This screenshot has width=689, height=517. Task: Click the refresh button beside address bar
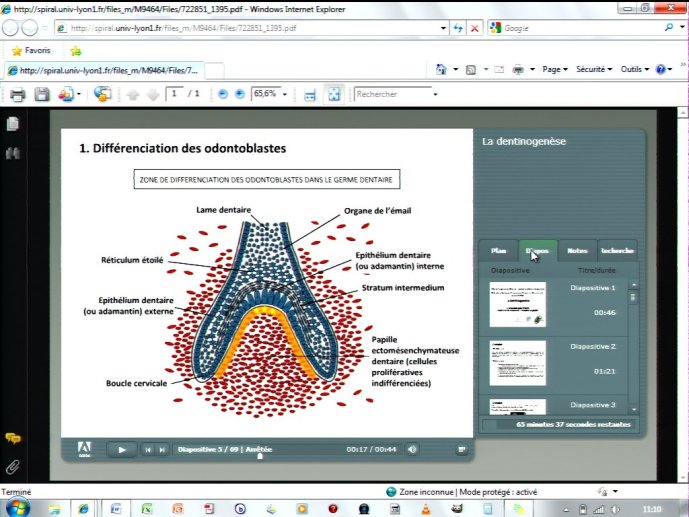pyautogui.click(x=458, y=28)
